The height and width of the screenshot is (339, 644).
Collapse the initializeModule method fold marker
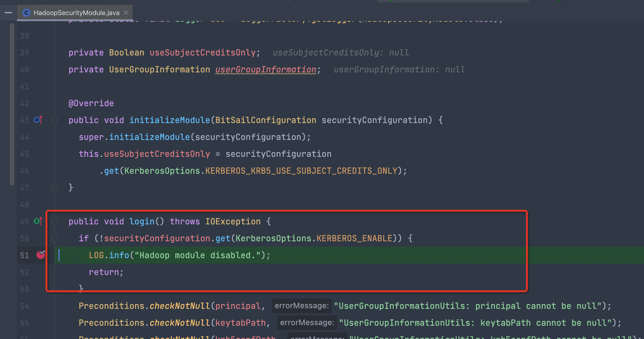(55, 121)
